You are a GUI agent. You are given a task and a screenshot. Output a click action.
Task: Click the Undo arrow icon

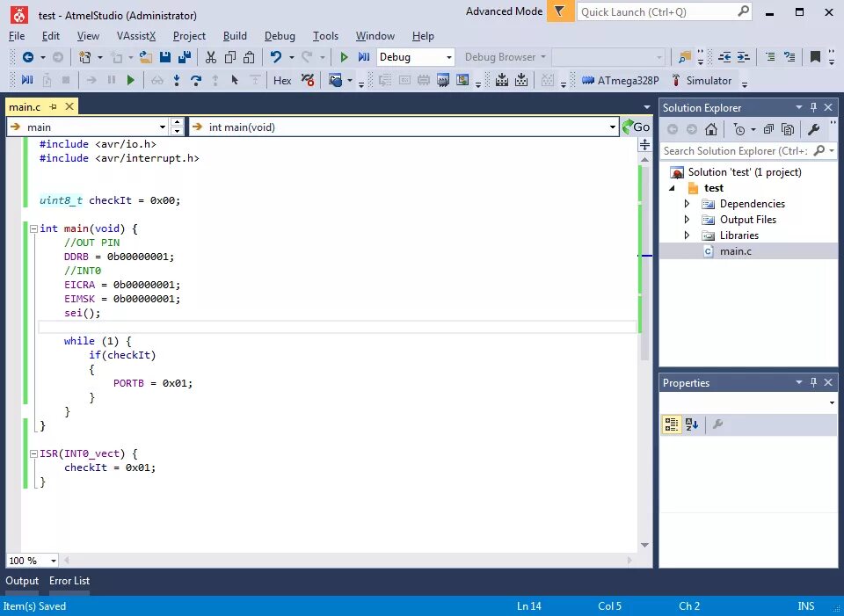[276, 57]
